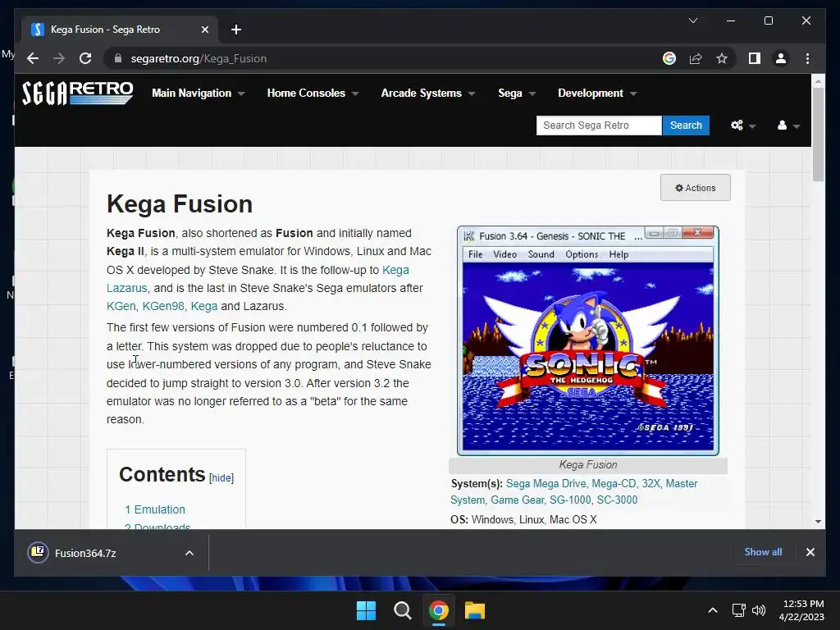The image size is (840, 630).
Task: Jump to the 1 Emulation section
Action: point(155,509)
